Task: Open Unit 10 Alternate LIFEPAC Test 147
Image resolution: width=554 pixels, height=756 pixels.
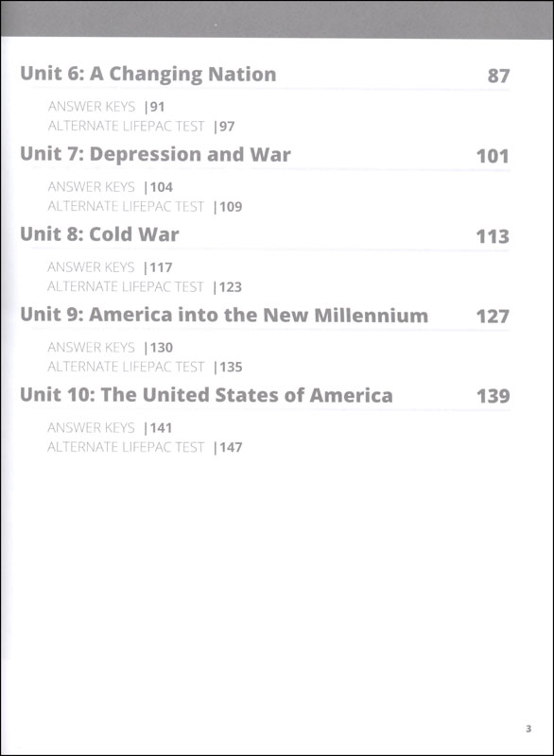Action: [x=145, y=447]
